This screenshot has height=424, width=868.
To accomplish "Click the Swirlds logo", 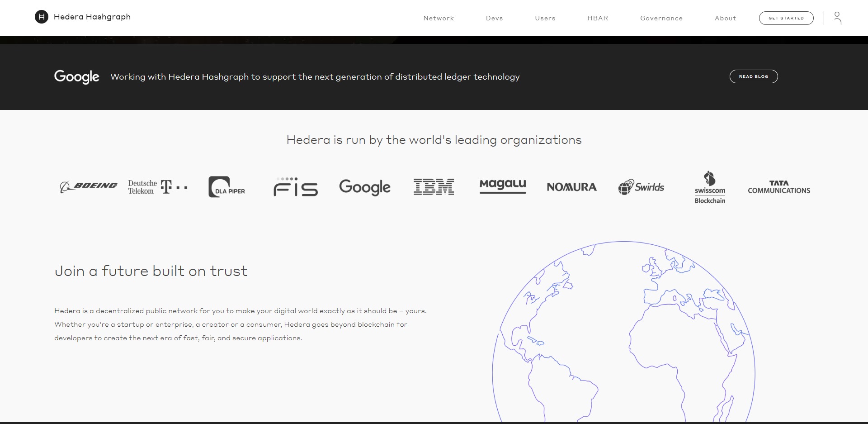I will [x=641, y=187].
